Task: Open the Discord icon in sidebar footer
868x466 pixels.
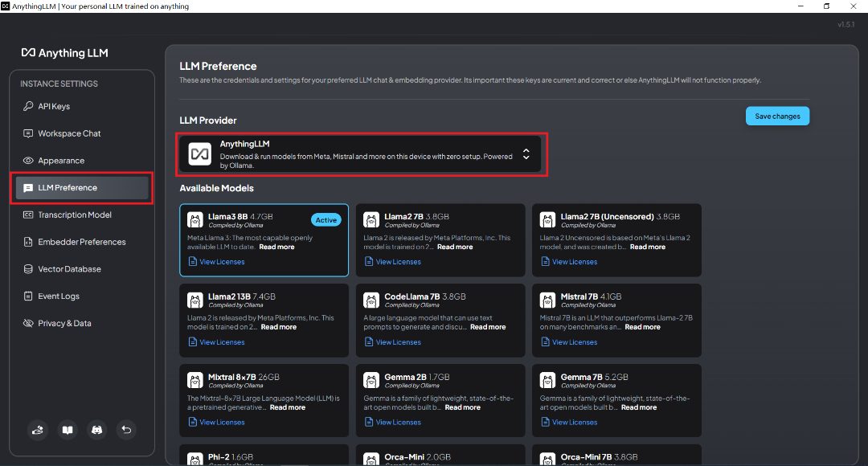Action: 97,430
